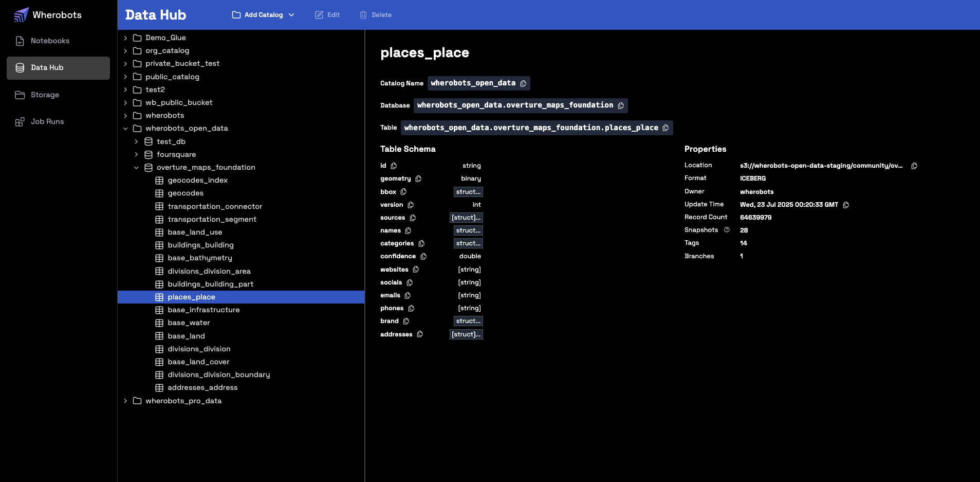Select the addresses_address table

tap(202, 387)
